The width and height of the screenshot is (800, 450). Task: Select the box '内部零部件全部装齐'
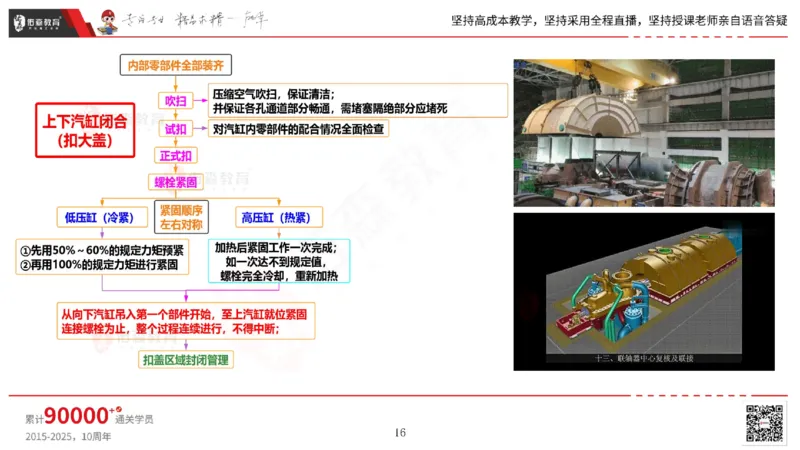coord(176,65)
